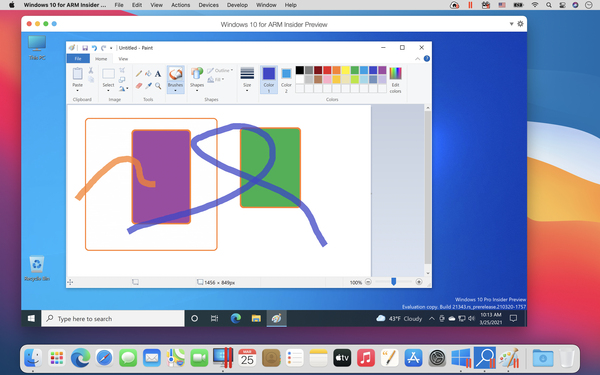The image size is (600, 375).
Task: Expand the Brushes dropdown arrow
Action: point(176,91)
